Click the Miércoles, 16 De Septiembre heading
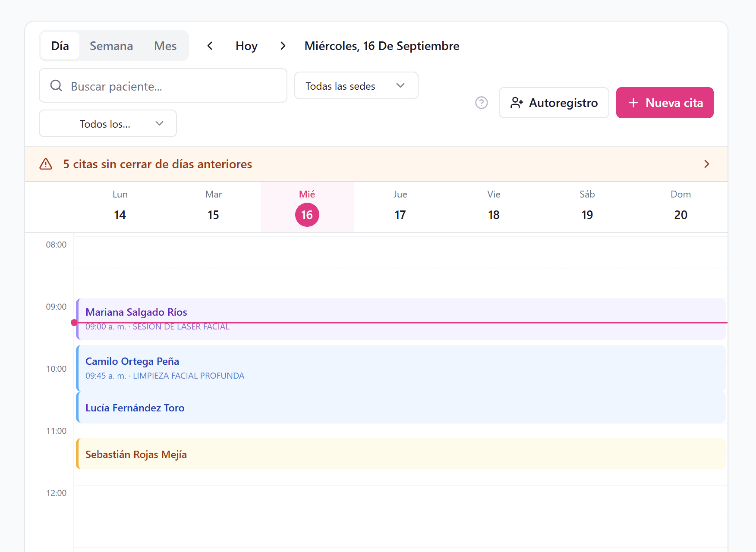756x552 pixels. click(x=382, y=46)
